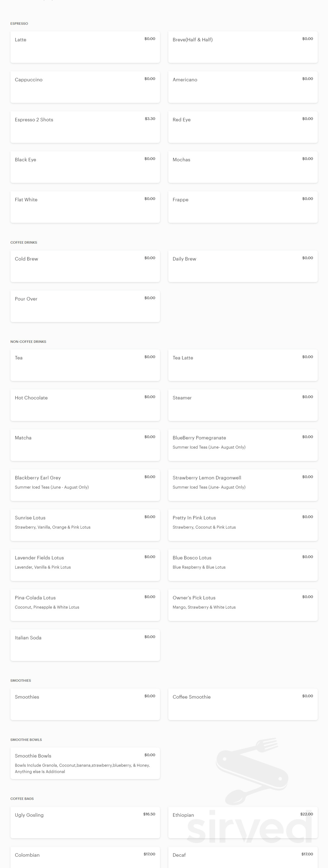This screenshot has width=328, height=868.
Task: Choose the Ugly Gosling coffee bag
Action: pos(85,822)
